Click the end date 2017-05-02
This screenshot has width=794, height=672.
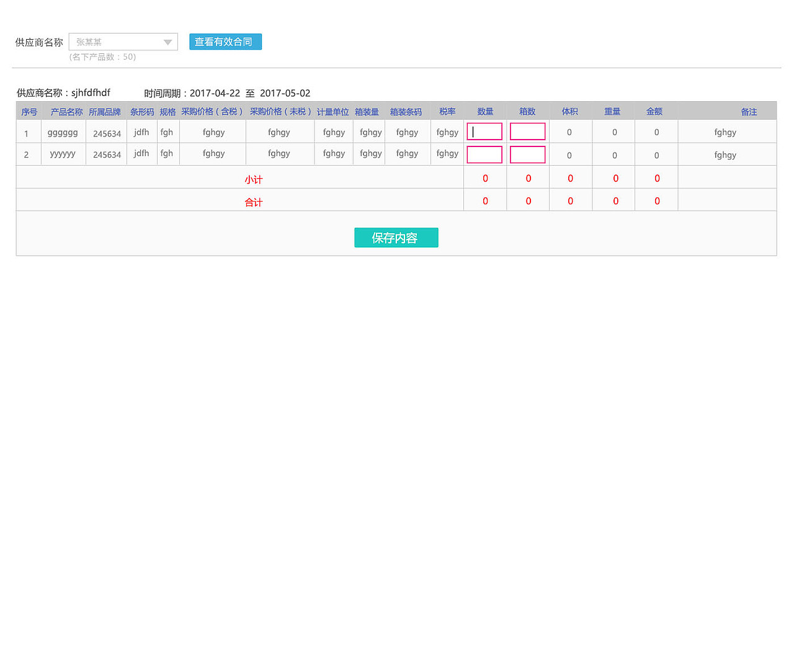pos(285,93)
